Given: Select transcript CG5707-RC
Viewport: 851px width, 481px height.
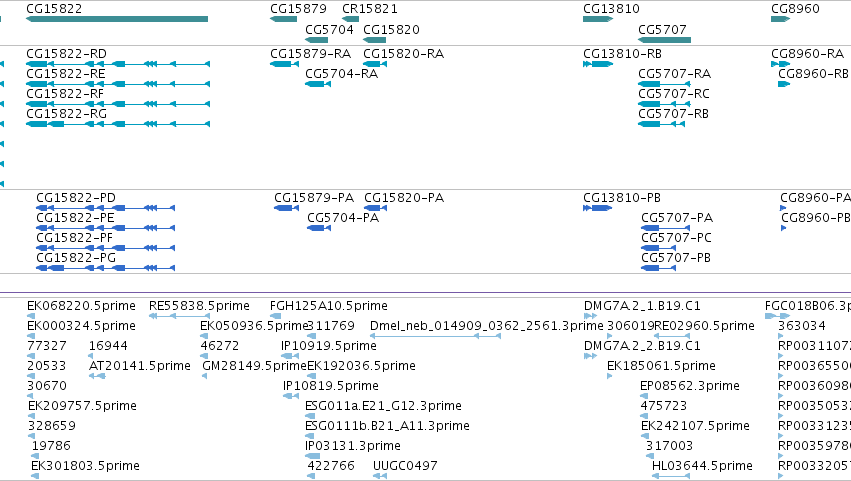Looking at the screenshot, I should [662, 104].
